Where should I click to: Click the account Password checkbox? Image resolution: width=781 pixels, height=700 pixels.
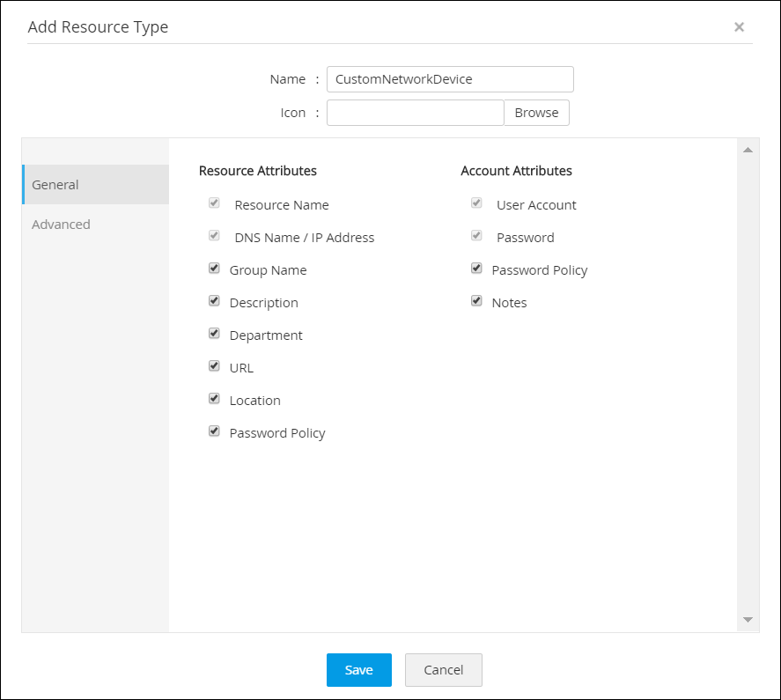[476, 236]
